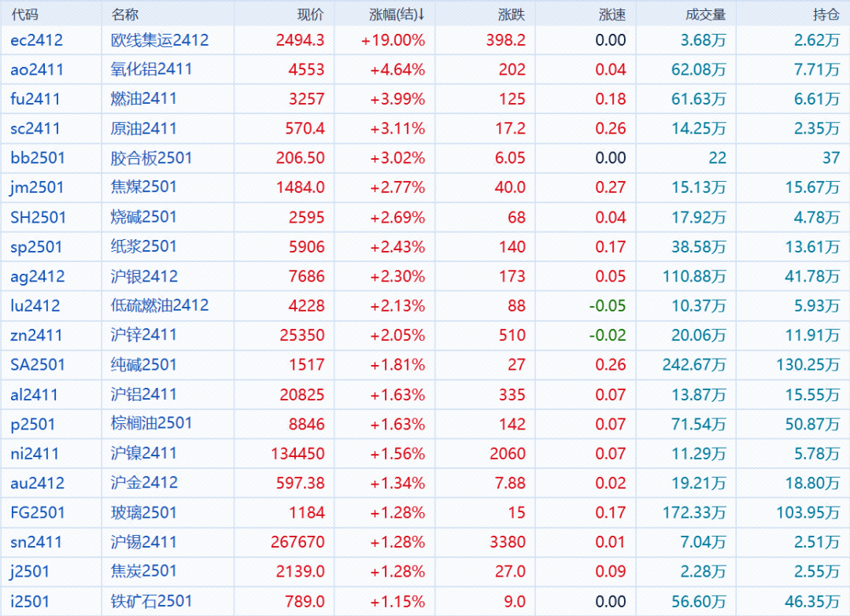Select the 焦炭2501 contract name
850x616 pixels.
(x=144, y=572)
